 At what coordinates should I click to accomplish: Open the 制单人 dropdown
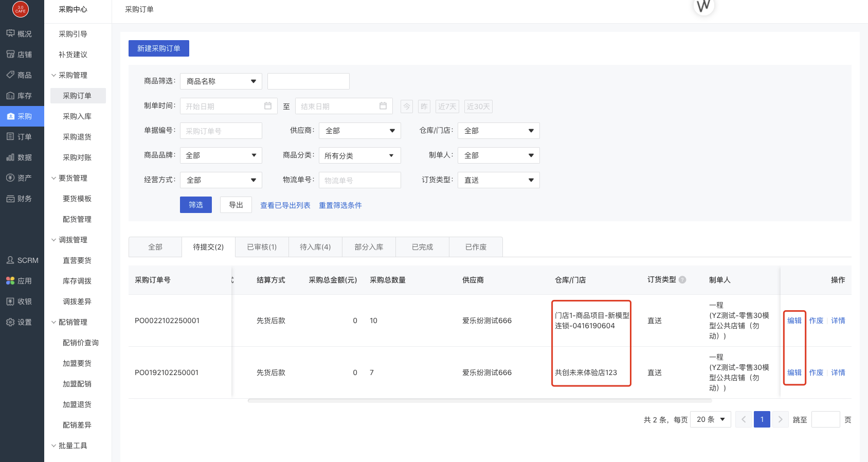coord(499,155)
